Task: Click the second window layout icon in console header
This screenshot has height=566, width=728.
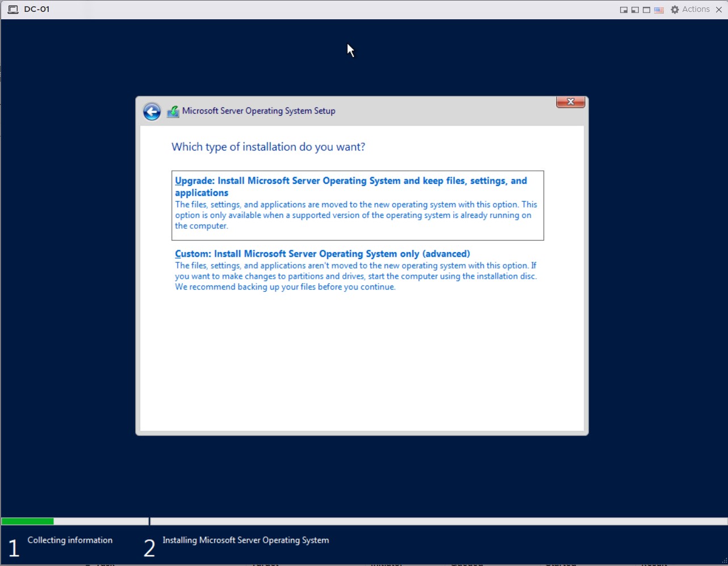Action: [x=635, y=10]
